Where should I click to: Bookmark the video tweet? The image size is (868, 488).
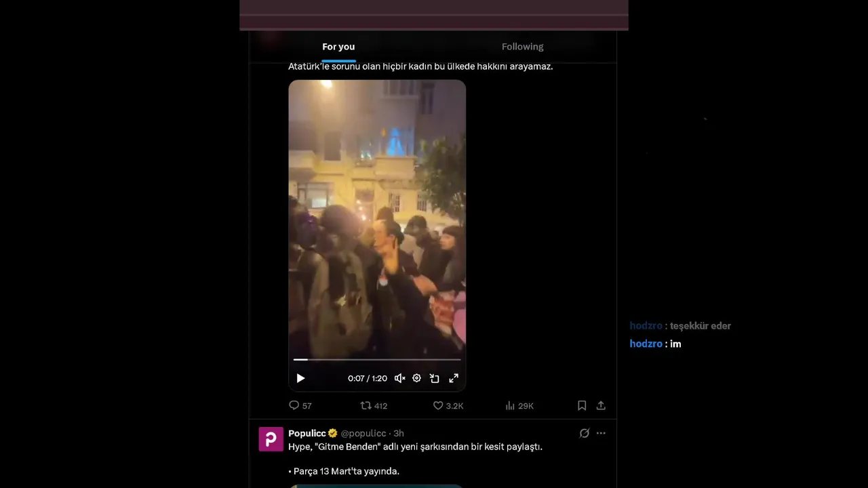pyautogui.click(x=582, y=405)
